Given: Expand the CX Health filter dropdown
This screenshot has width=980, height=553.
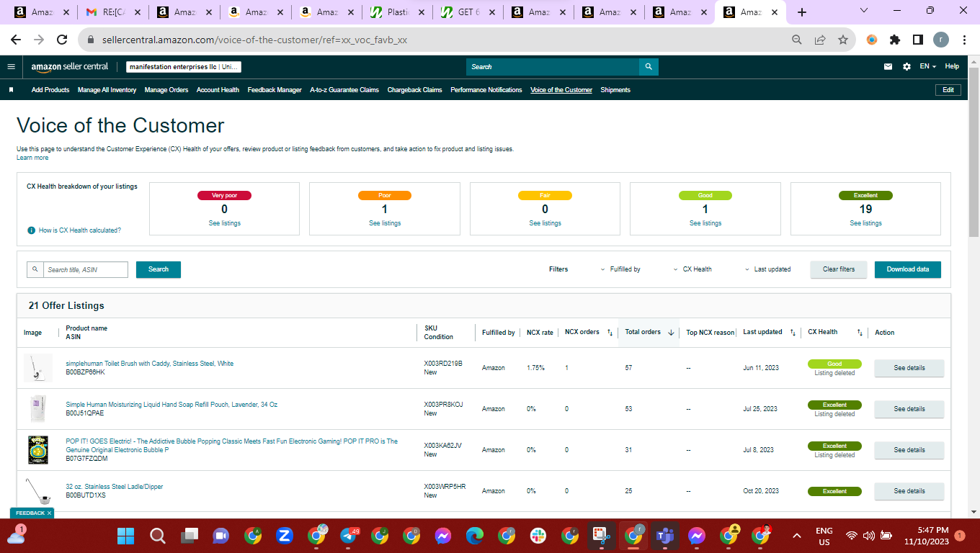Looking at the screenshot, I should [x=692, y=269].
